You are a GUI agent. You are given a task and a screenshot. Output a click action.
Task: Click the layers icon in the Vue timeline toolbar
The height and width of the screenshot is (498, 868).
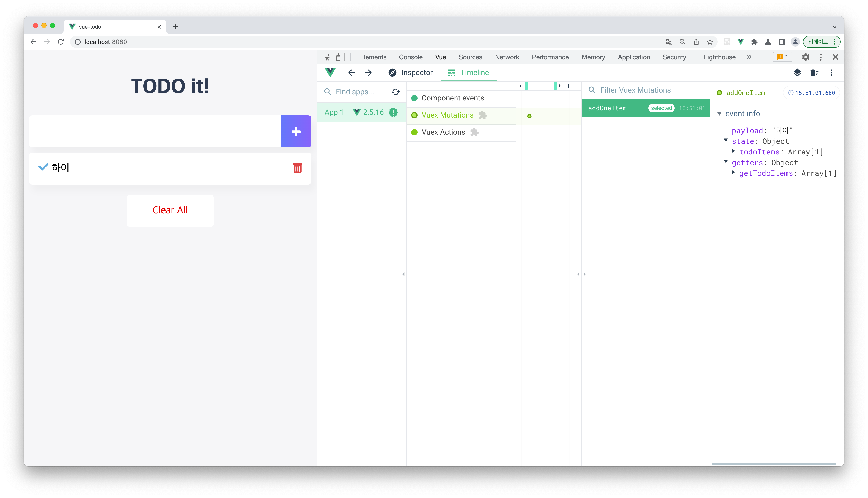pos(797,73)
